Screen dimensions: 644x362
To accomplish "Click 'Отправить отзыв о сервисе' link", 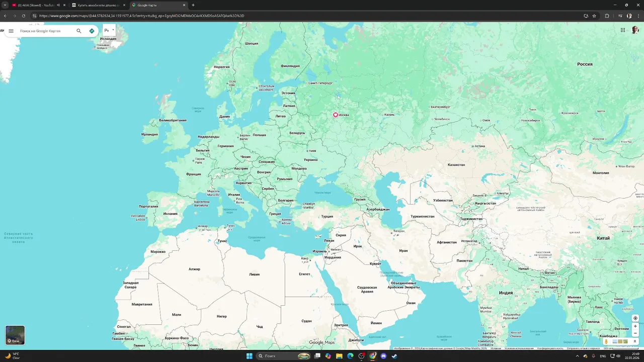I will (x=583, y=348).
